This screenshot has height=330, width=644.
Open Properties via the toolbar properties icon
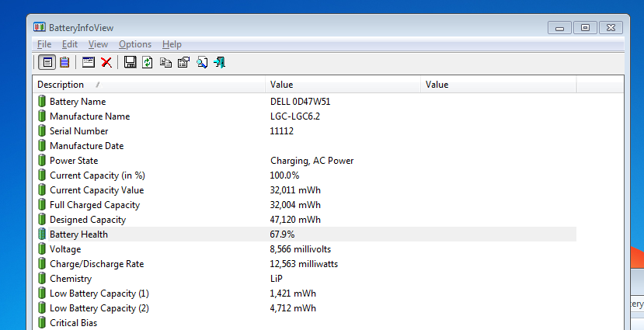point(183,62)
